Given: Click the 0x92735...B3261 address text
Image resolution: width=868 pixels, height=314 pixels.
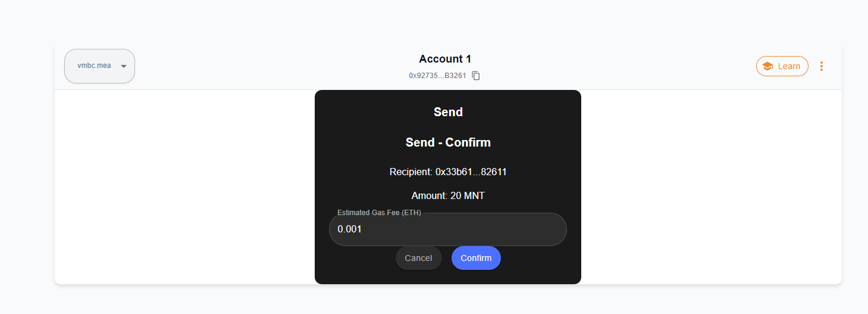Looking at the screenshot, I should pos(437,76).
